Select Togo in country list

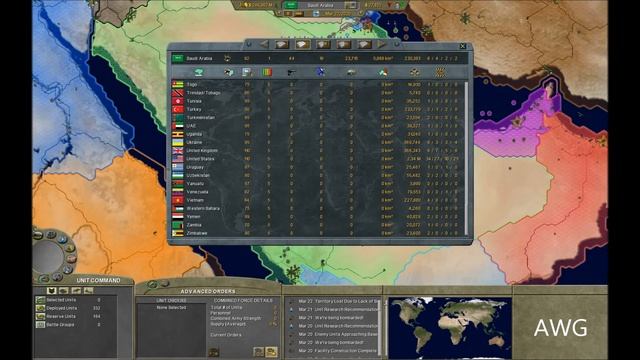317,84
